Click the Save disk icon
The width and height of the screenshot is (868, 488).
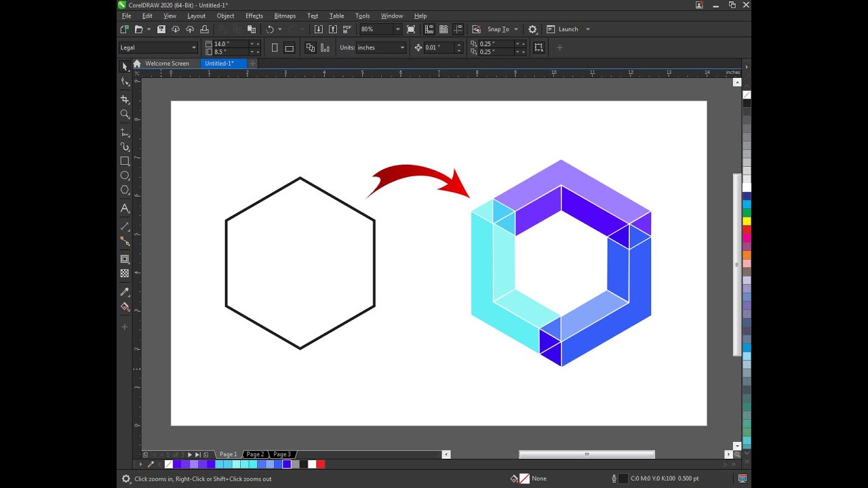click(161, 29)
